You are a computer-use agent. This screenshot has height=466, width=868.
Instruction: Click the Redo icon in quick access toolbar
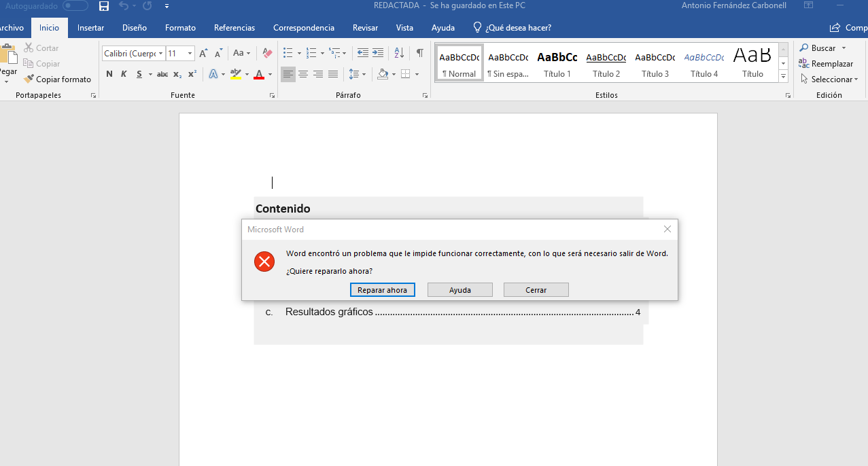coord(147,6)
